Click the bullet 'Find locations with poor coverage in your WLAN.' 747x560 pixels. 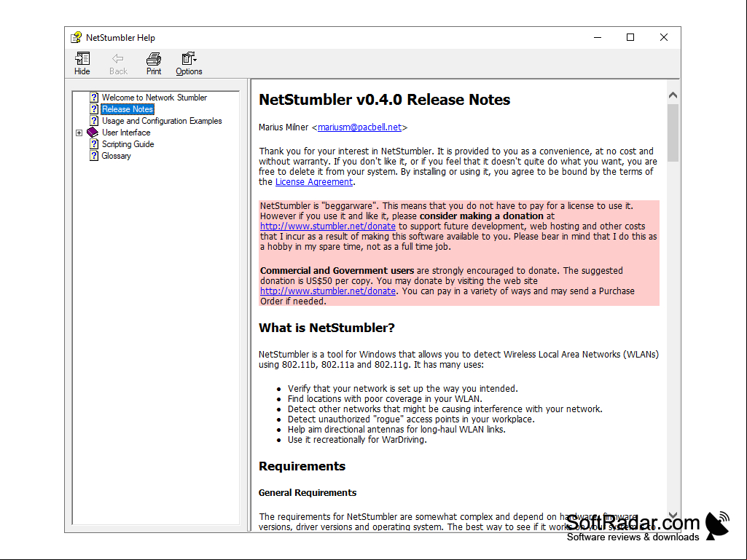tap(385, 398)
